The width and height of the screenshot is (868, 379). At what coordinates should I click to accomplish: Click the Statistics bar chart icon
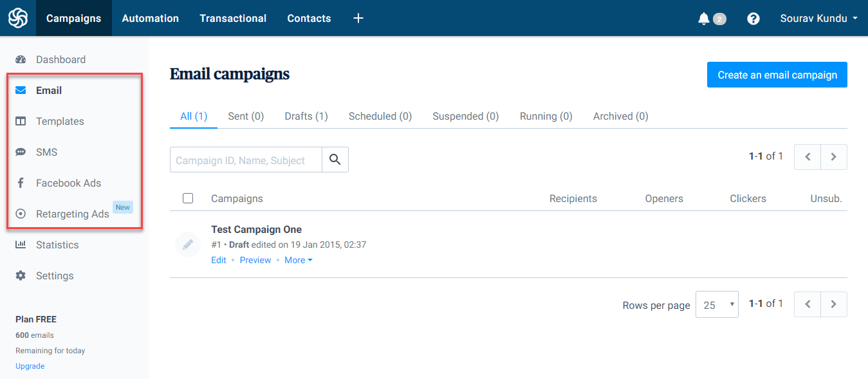coord(21,245)
